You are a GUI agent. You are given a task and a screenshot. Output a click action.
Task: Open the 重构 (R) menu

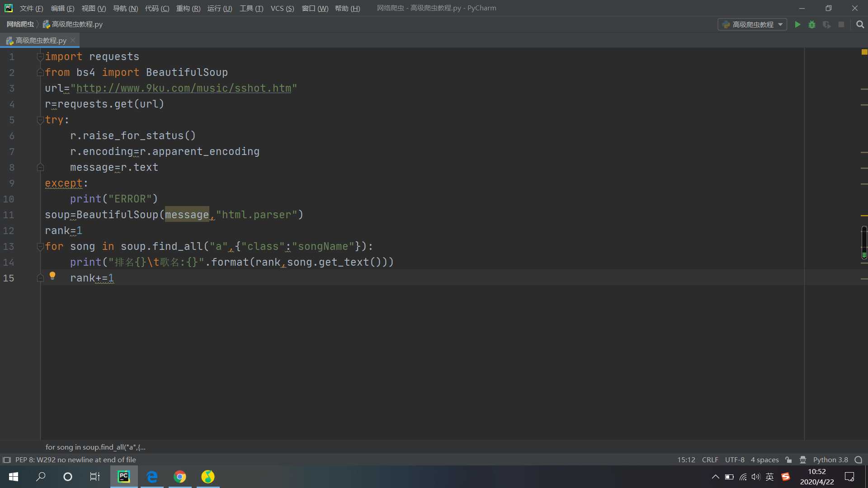[x=188, y=8]
